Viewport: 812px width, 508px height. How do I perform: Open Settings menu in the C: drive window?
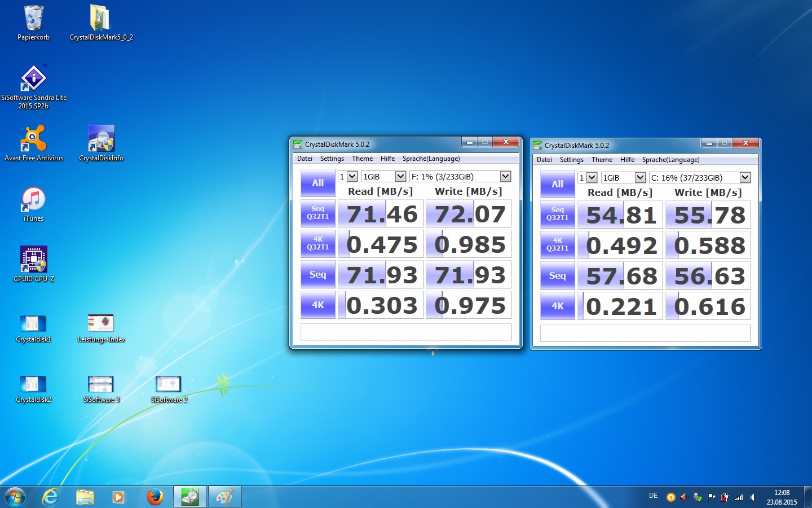pos(571,160)
